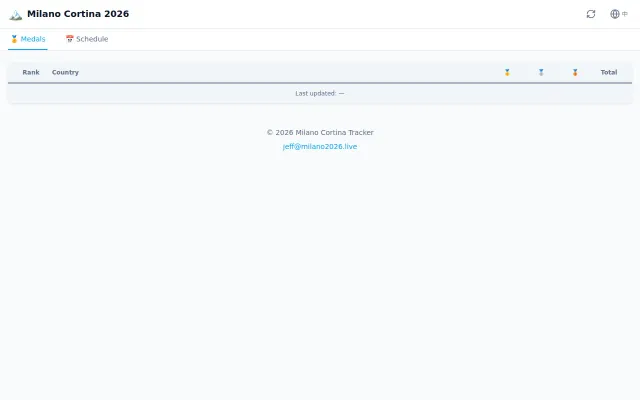Screen dimensions: 640x400
Task: Click the 2026 Milano Cortina Tracker copyright
Action: [x=320, y=132]
